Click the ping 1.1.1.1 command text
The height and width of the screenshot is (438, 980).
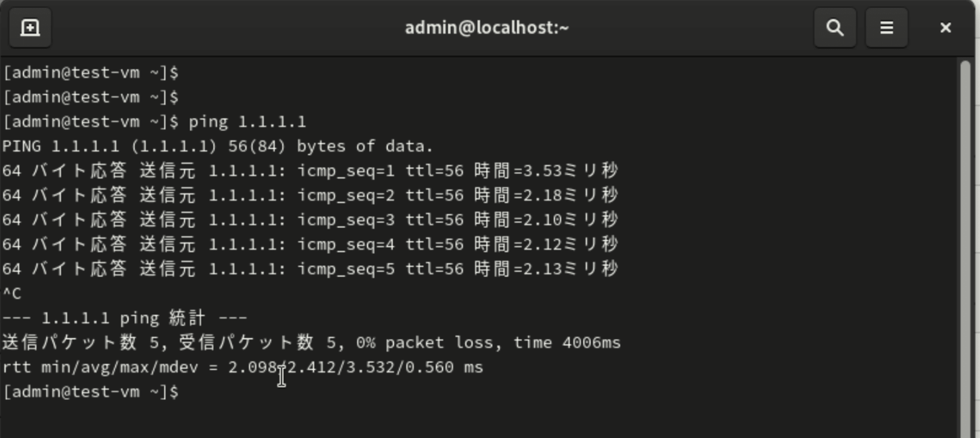[247, 122]
